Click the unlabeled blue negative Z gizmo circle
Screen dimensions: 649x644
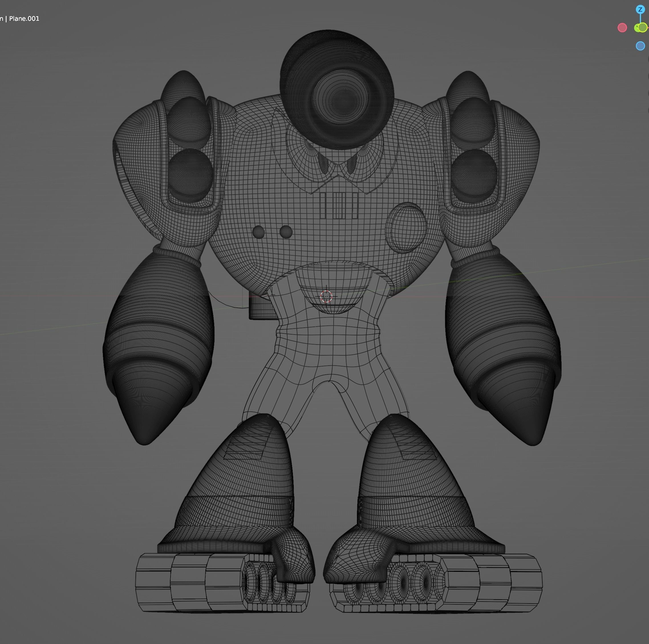[x=640, y=46]
